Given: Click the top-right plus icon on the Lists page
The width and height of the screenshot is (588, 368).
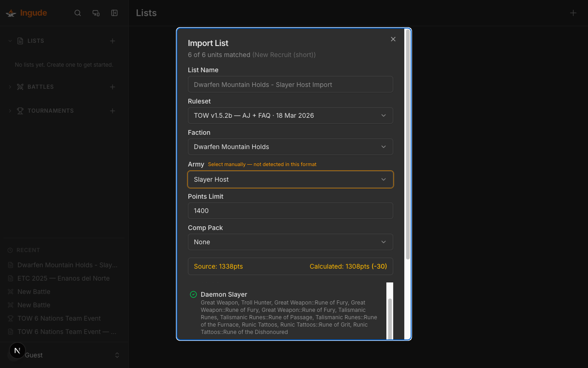Looking at the screenshot, I should 573,13.
